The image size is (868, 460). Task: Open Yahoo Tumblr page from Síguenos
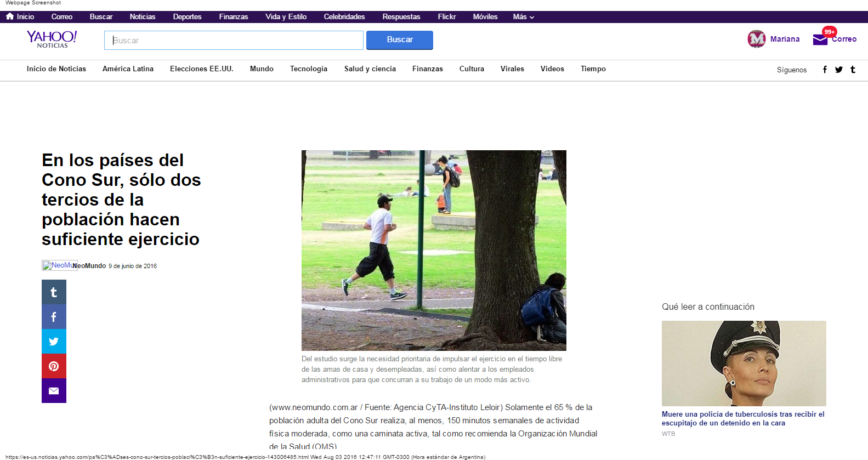[853, 70]
